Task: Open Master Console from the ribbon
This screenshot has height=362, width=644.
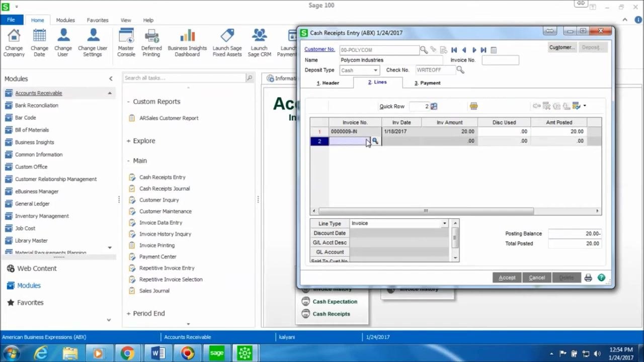Action: pos(126,43)
